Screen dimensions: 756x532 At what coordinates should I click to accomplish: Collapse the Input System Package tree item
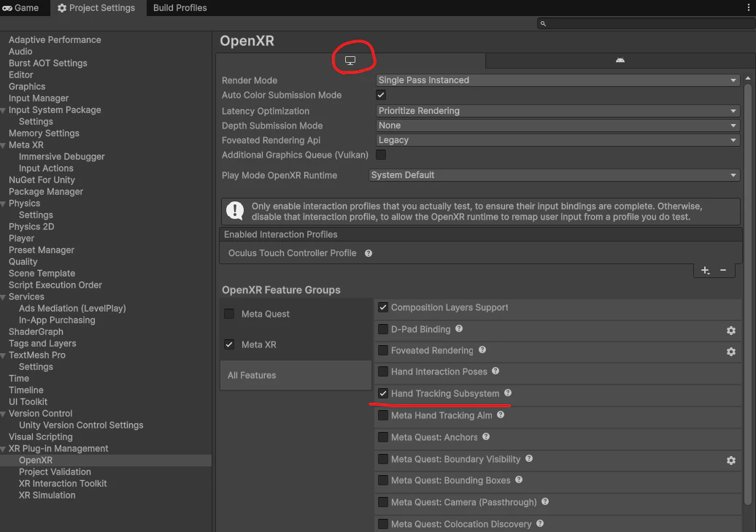pos(4,110)
